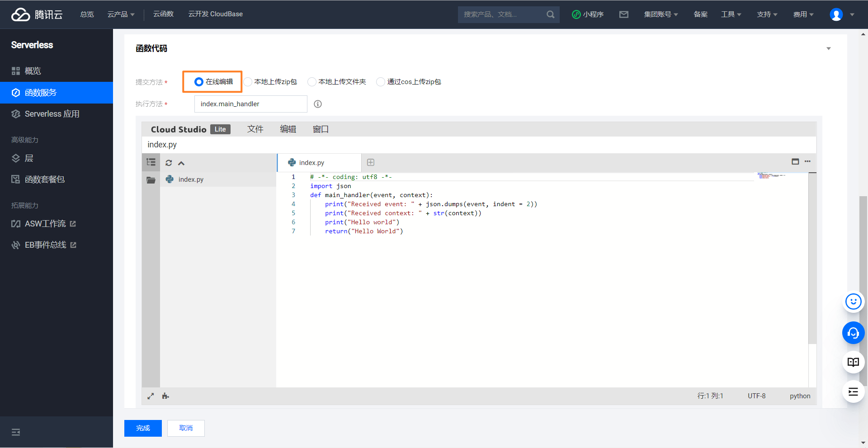The image size is (868, 448).
Task: Click the add new editor tab icon
Action: [371, 162]
